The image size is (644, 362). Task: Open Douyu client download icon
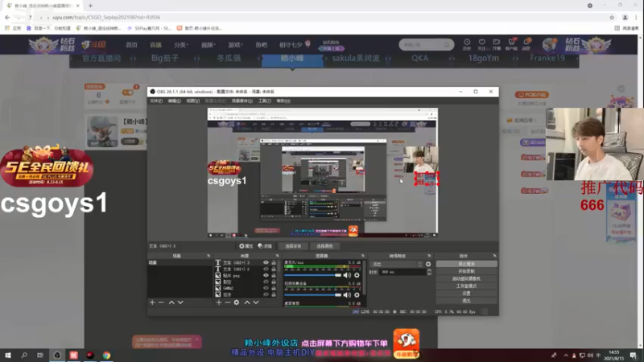[511, 44]
